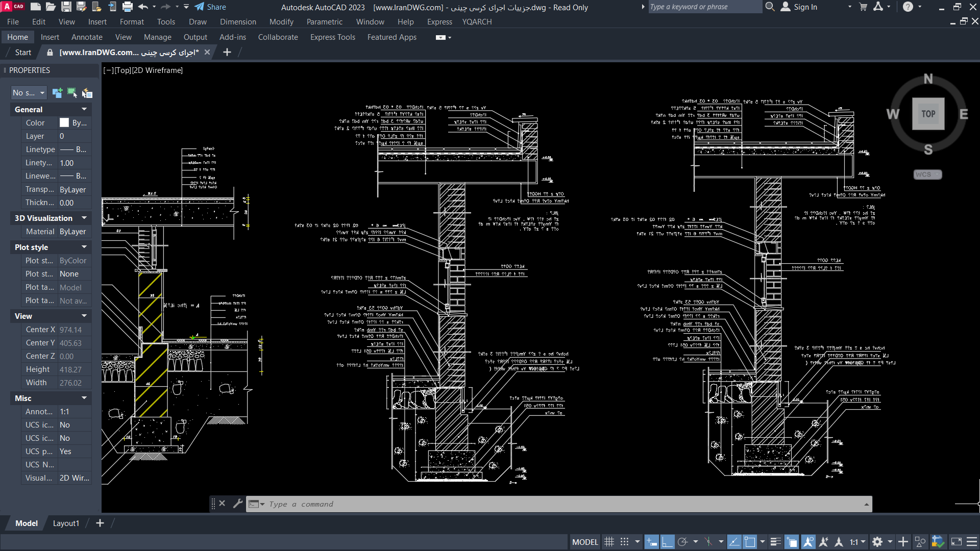Click the Plot printer icon
980x551 pixels.
pyautogui.click(x=128, y=7)
